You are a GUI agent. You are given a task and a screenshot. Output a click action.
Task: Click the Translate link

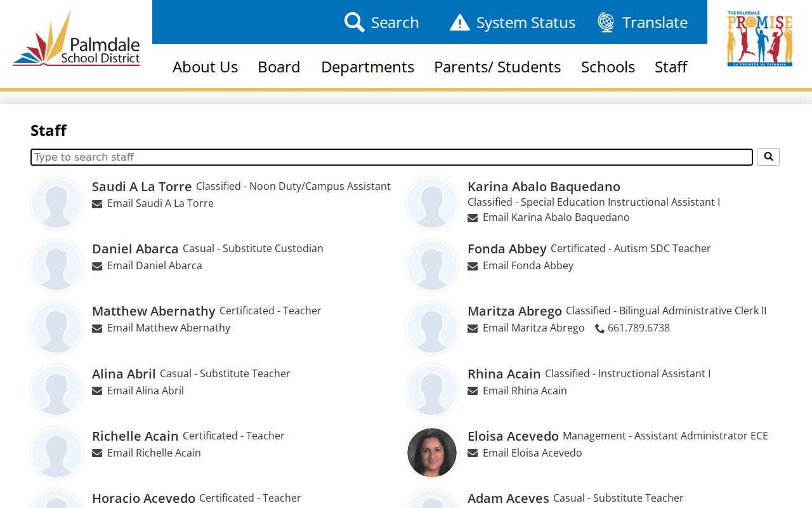click(x=643, y=22)
